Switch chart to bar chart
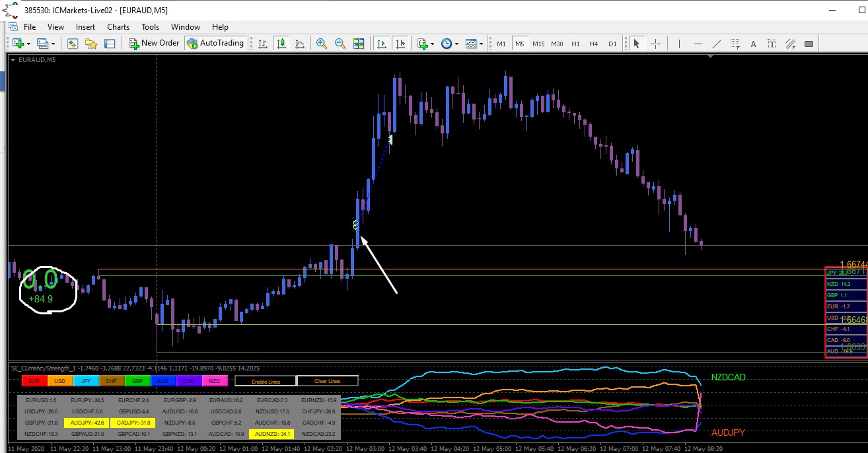Viewport: 868px width, 453px height. (263, 44)
